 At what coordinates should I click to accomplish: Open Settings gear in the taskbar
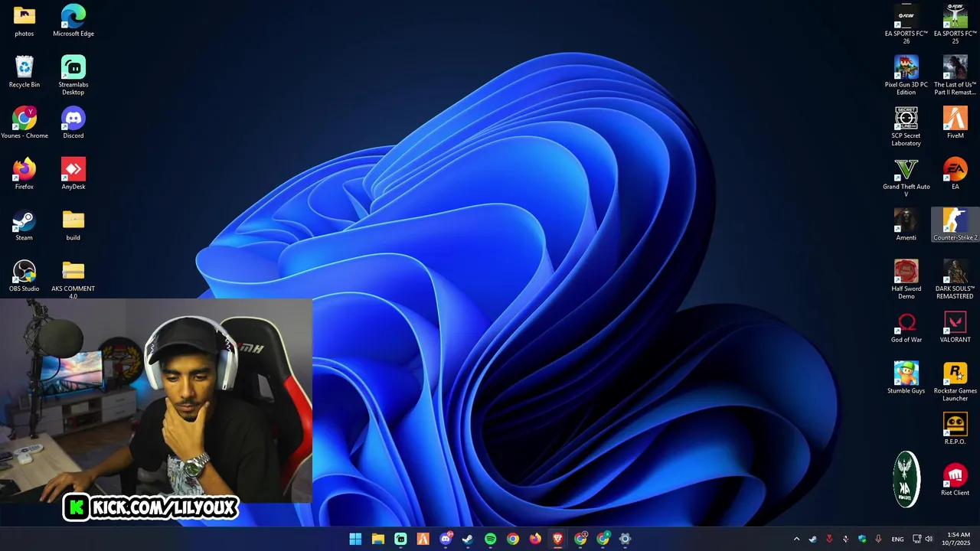625,539
